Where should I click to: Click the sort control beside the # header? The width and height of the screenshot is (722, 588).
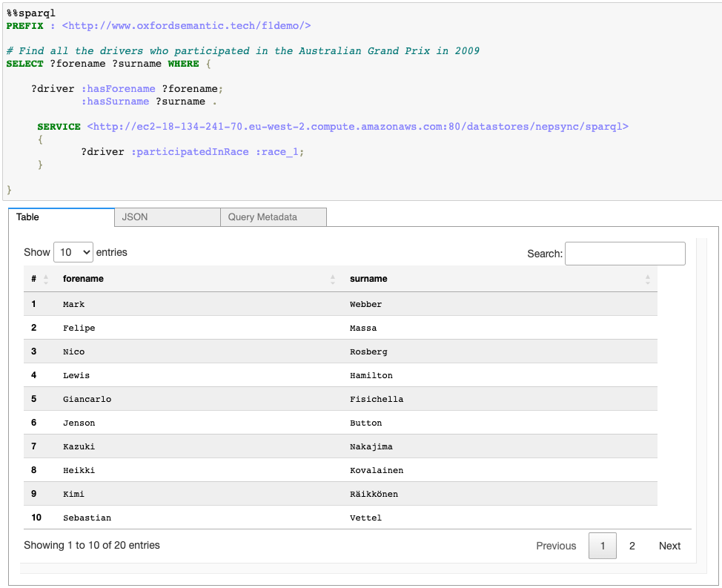tap(46, 279)
